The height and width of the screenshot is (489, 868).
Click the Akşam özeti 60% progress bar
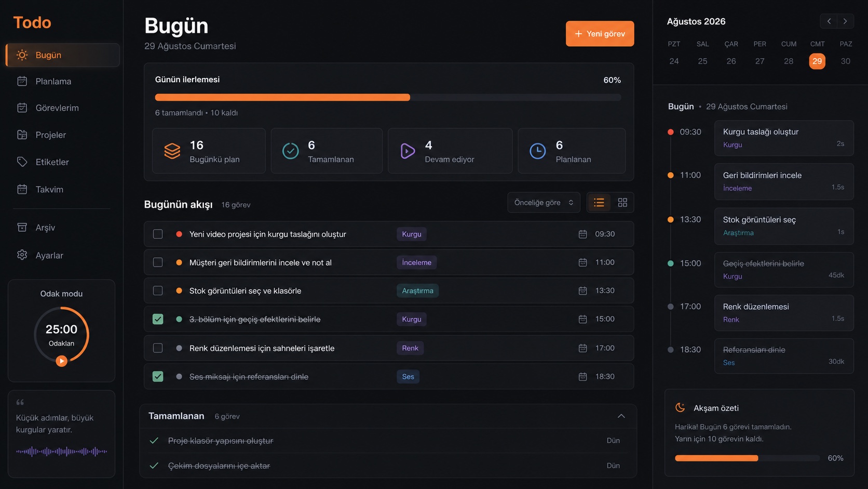(747, 458)
